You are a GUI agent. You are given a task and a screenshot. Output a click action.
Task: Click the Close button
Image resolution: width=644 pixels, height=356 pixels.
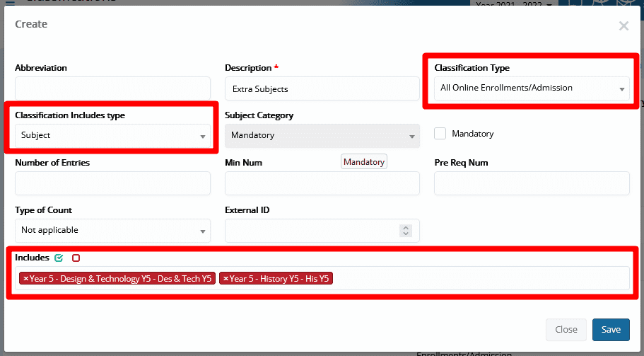566,329
